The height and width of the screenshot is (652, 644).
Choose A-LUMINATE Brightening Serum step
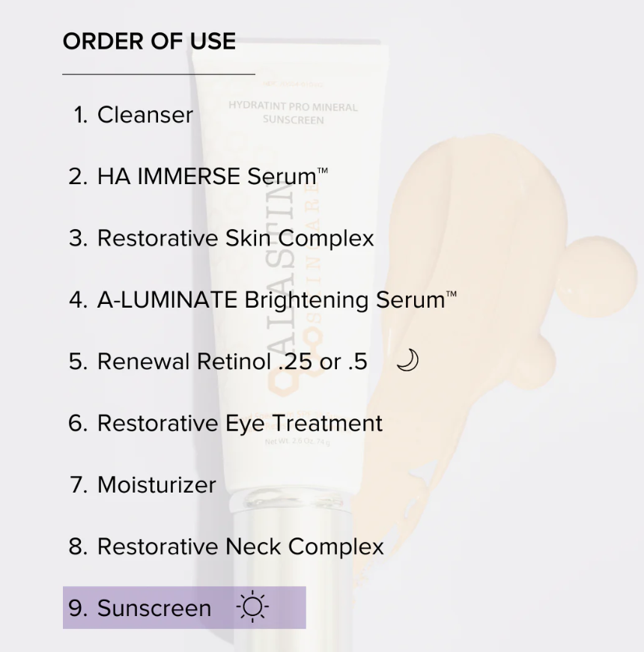pos(271,299)
